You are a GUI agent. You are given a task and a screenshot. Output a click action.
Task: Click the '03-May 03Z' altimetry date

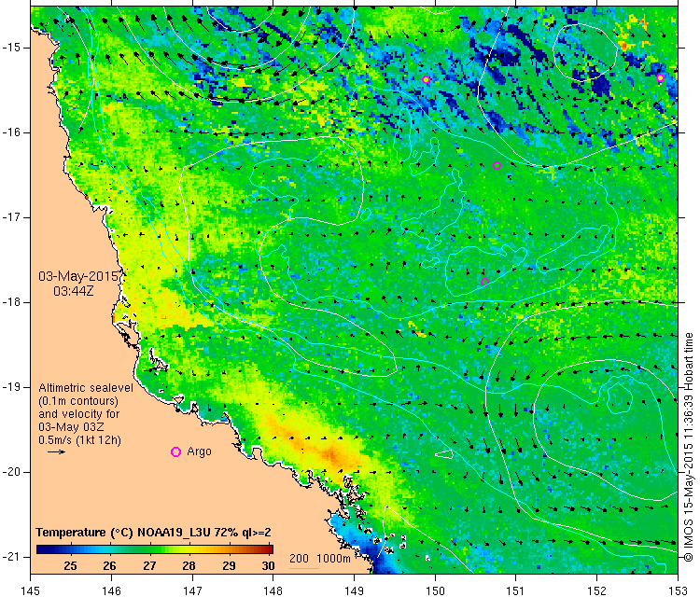click(71, 426)
